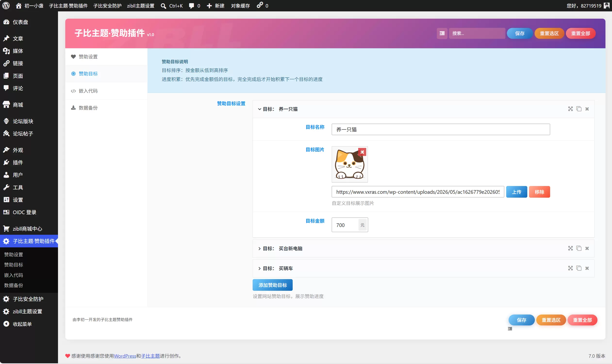Open 子比主题·赞助插件 in admin bar
Image resolution: width=612 pixels, height=364 pixels.
click(68, 6)
